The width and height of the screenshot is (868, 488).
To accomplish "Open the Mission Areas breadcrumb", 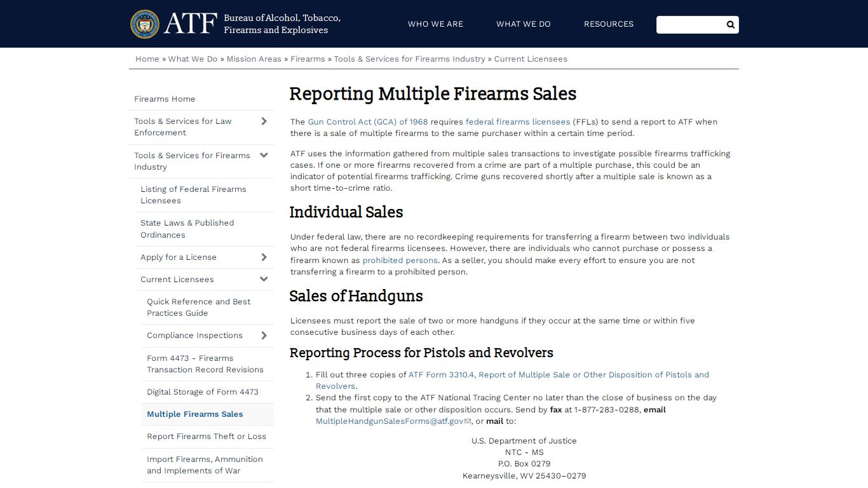I will click(254, 58).
